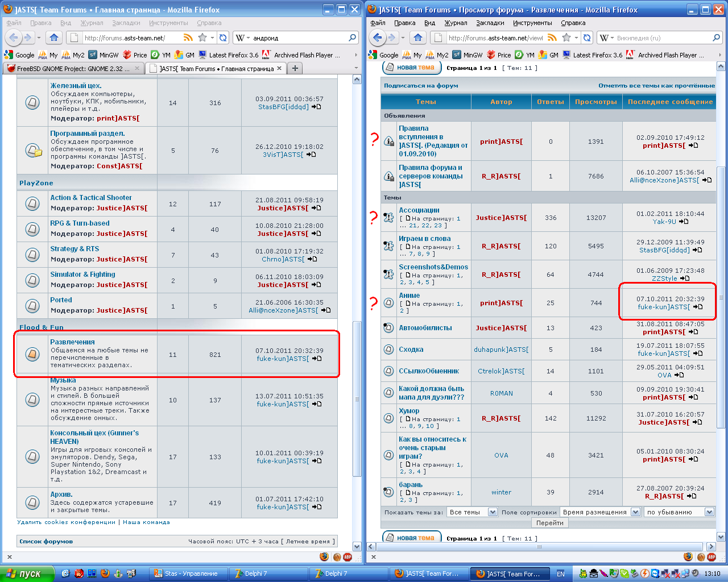Click RSS feed icon in right window's address bar
Image resolution: width=728 pixels, height=582 pixels.
click(x=552, y=38)
